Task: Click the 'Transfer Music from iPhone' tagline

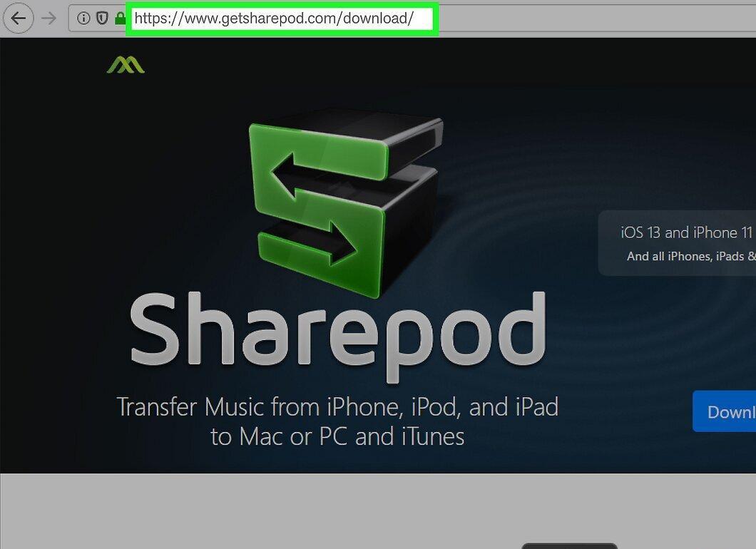Action: (x=337, y=407)
